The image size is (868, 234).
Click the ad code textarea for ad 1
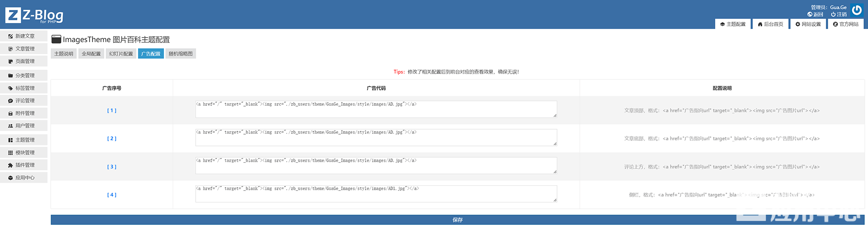tap(376, 109)
